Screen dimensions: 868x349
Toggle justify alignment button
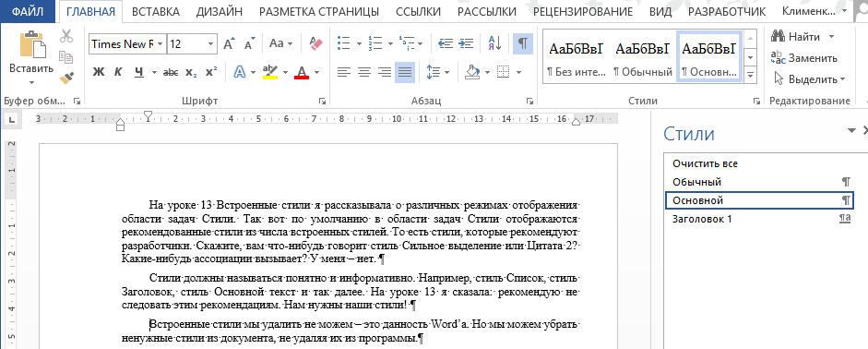coord(405,72)
